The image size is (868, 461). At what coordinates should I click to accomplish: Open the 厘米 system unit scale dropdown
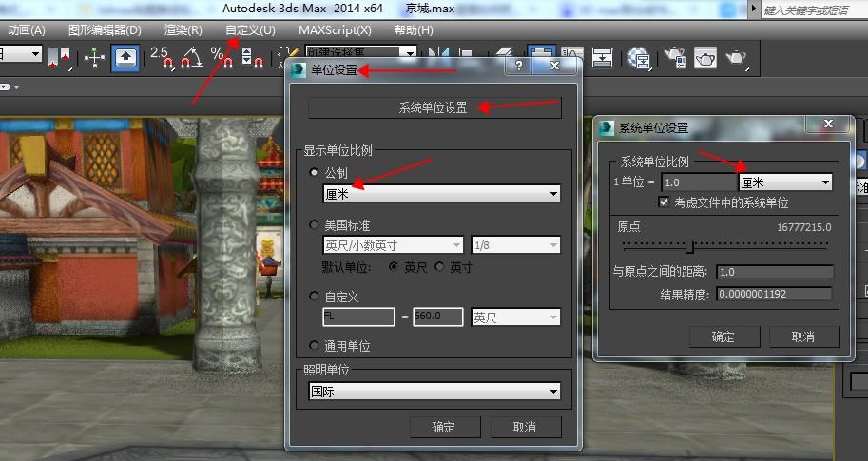click(785, 182)
